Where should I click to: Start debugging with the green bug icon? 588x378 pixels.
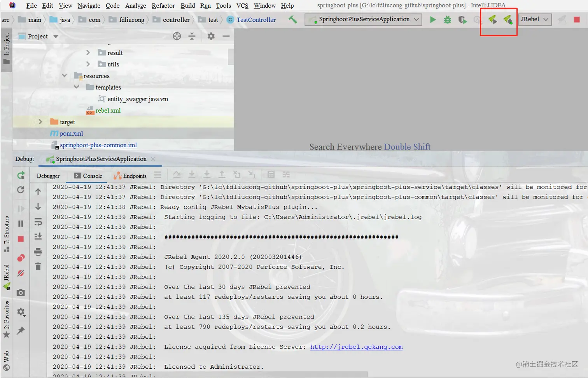[x=448, y=19]
